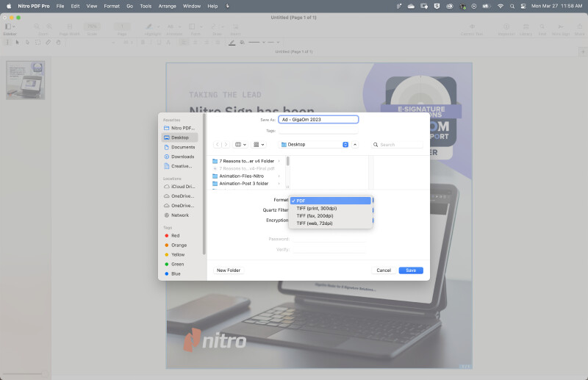Select Network in the sidebar

pyautogui.click(x=179, y=215)
